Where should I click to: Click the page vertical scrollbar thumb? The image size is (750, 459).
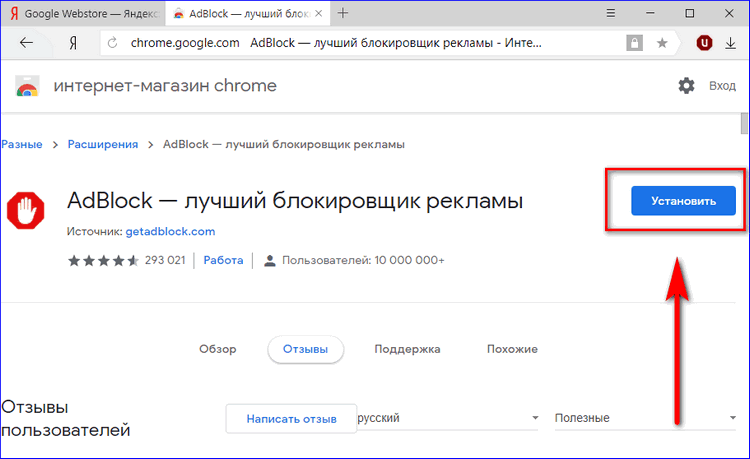[x=744, y=123]
